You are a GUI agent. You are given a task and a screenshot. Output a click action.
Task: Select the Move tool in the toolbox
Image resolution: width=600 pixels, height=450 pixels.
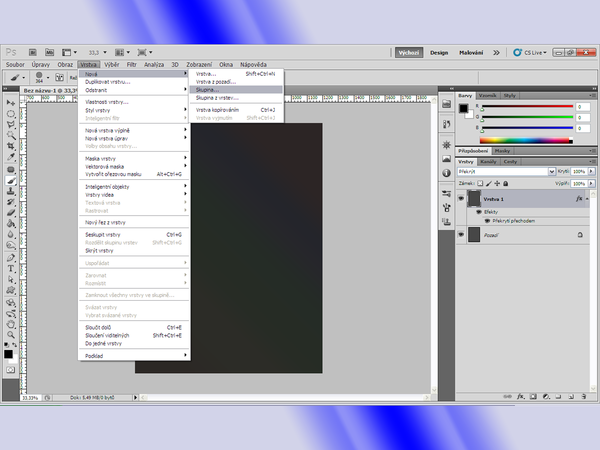(10, 103)
